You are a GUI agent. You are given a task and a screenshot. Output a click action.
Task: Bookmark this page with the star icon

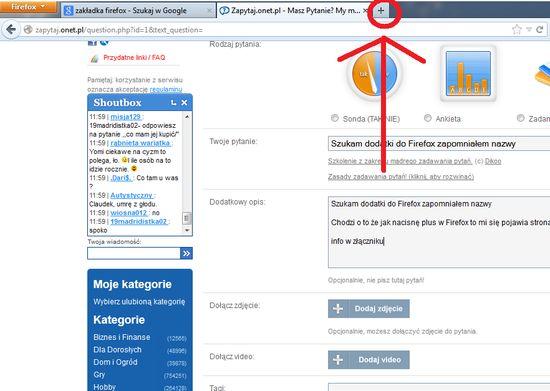click(516, 30)
